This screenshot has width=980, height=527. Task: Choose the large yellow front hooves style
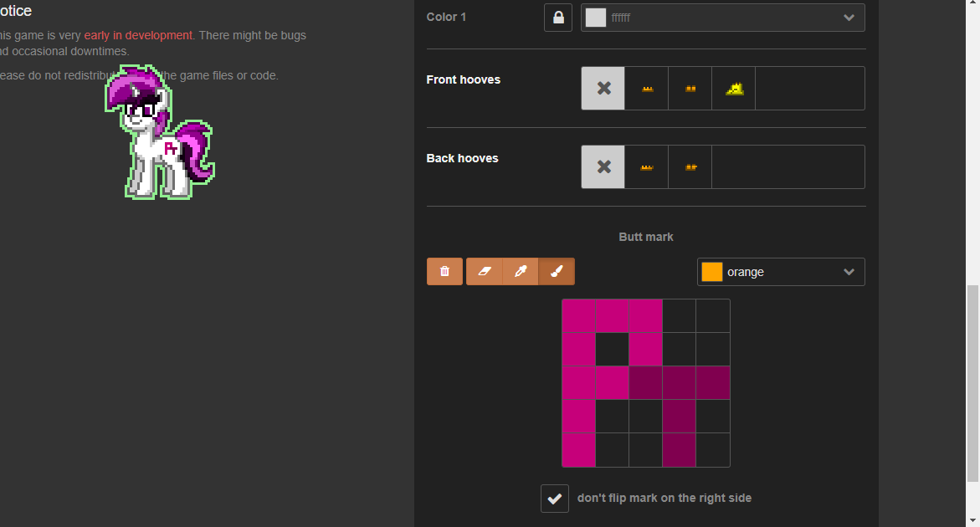tap(734, 88)
